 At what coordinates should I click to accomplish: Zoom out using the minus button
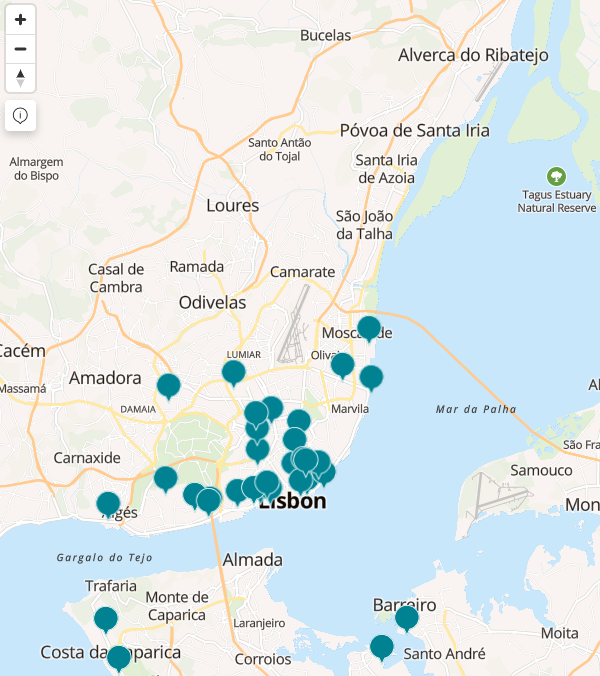(20, 49)
